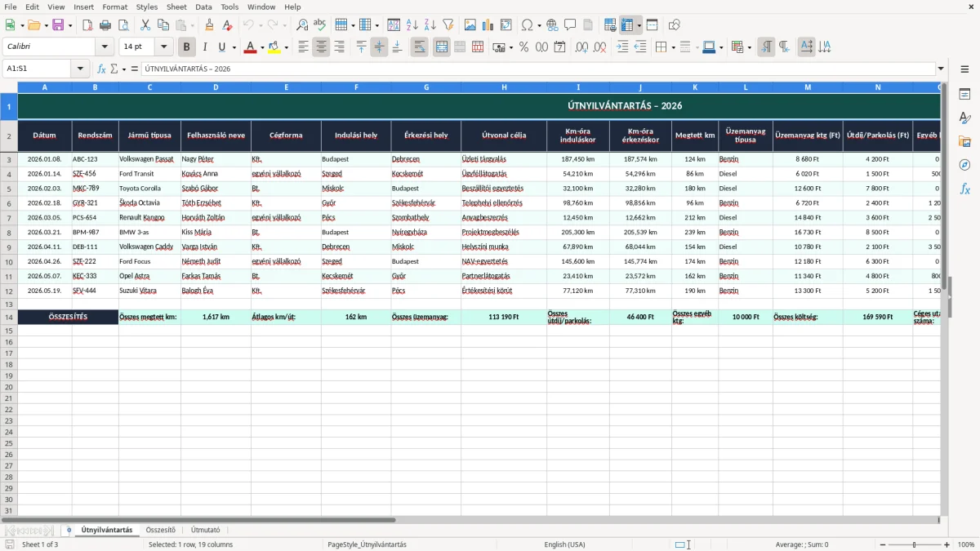This screenshot has height=551, width=980.
Task: Click Increase Indent icon
Action: (x=622, y=47)
